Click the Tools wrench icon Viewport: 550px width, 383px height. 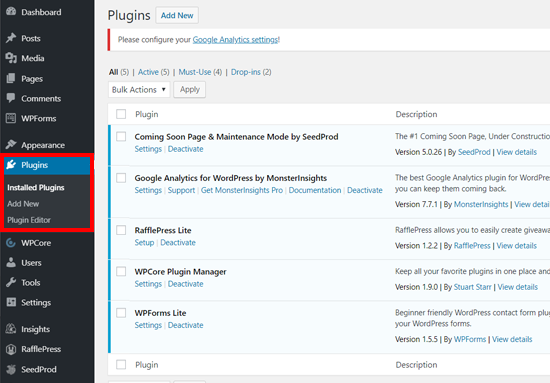[x=11, y=282]
